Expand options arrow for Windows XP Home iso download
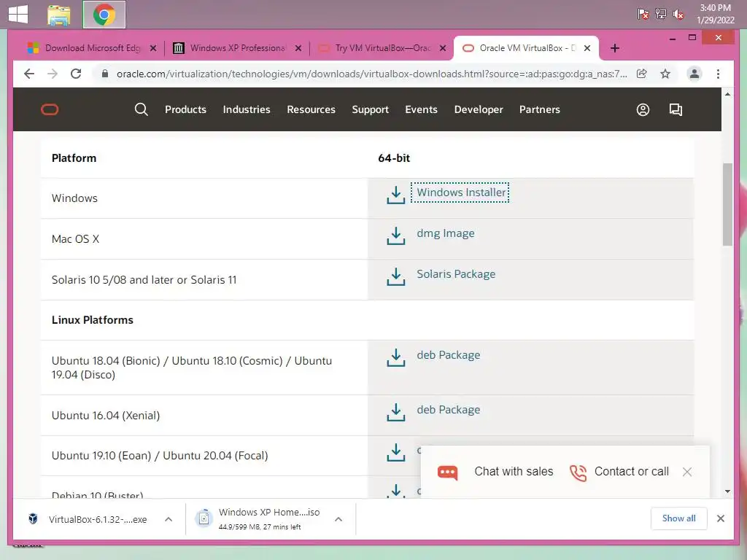Viewport: 747px width, 560px height. click(338, 519)
